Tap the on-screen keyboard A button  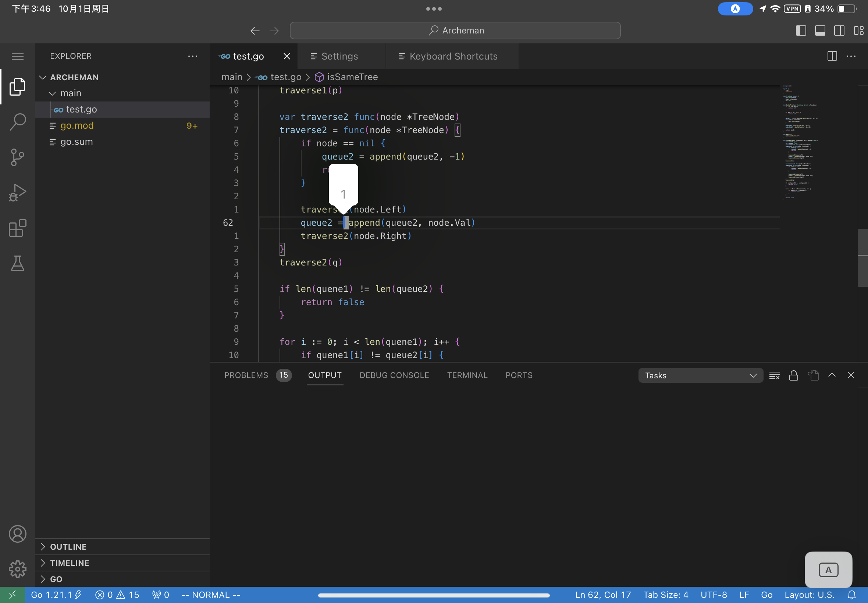[828, 570]
